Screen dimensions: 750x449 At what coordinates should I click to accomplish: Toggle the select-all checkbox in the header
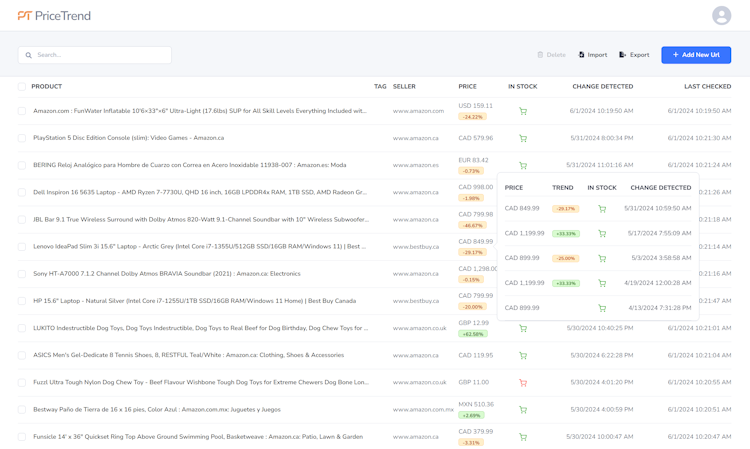click(x=22, y=87)
